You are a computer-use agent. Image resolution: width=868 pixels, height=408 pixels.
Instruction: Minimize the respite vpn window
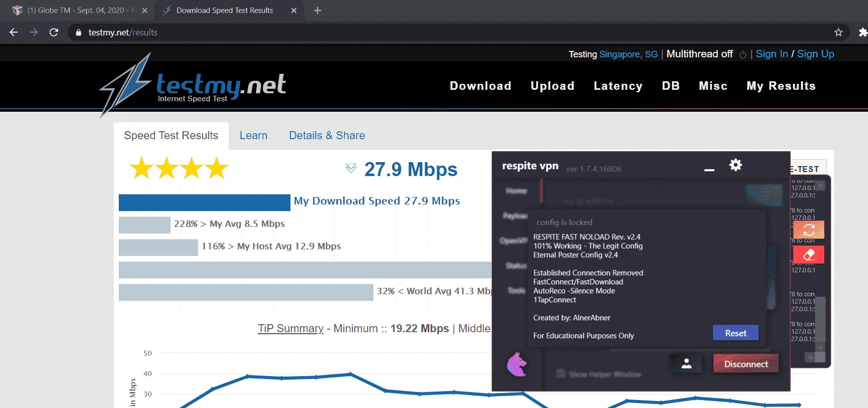(709, 170)
